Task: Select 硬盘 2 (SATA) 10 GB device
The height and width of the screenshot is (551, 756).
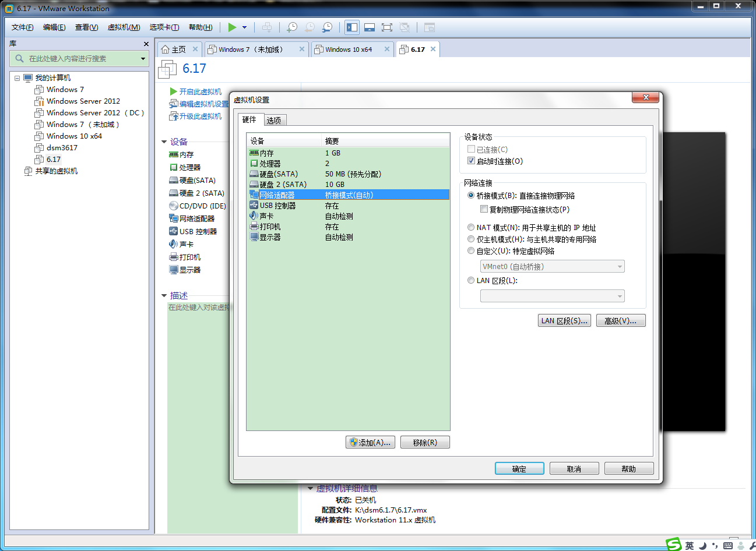Action: 349,185
